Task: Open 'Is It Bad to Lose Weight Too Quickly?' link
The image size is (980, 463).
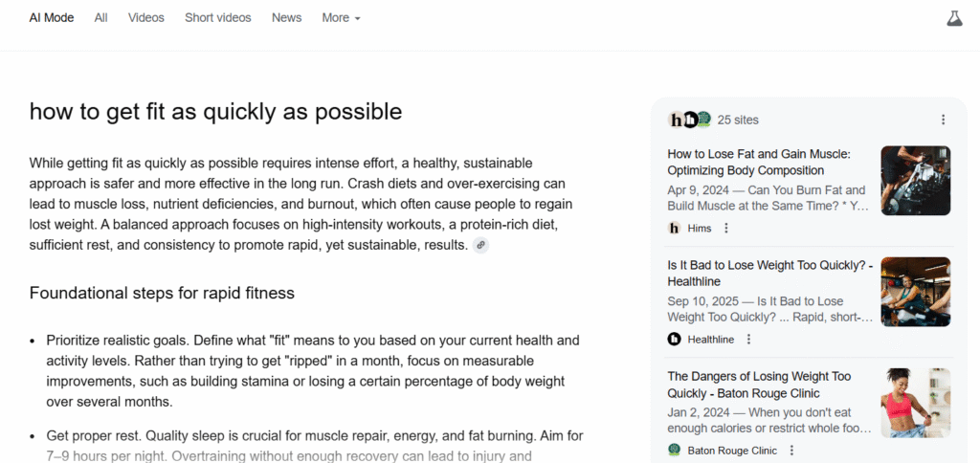Action: coord(769,273)
